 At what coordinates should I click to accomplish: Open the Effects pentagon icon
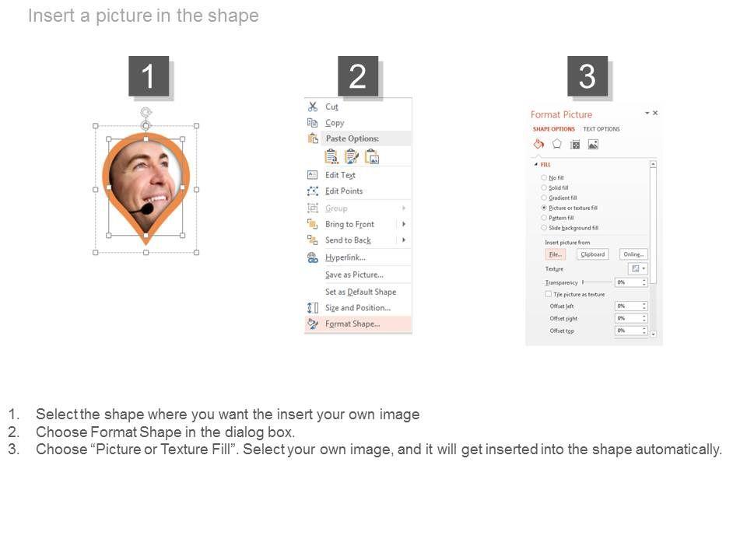(557, 144)
